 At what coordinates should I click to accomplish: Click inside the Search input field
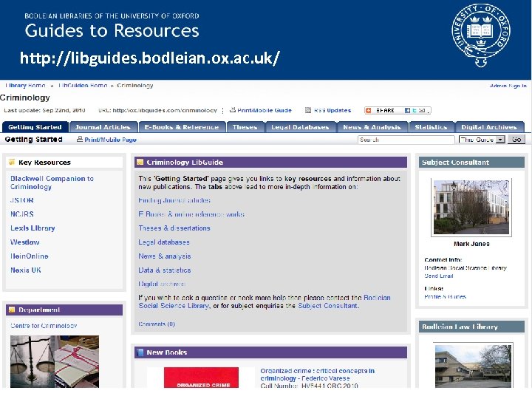pos(406,140)
